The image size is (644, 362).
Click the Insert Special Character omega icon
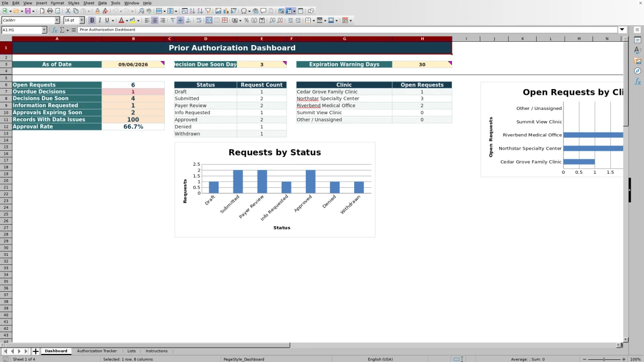(x=244, y=11)
